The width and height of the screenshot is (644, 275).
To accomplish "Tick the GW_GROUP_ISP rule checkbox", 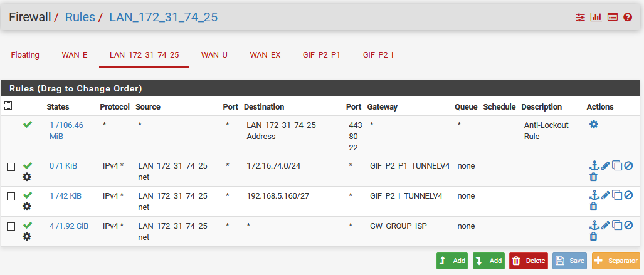I will pyautogui.click(x=11, y=226).
